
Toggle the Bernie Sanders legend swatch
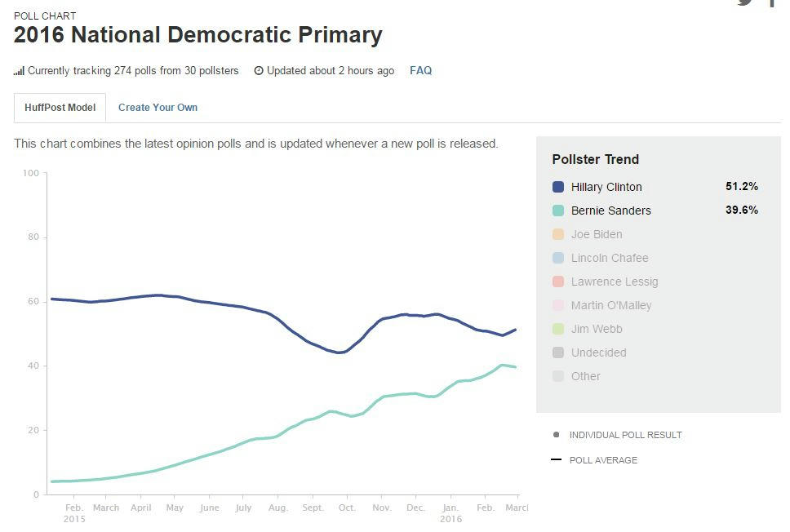click(x=558, y=211)
